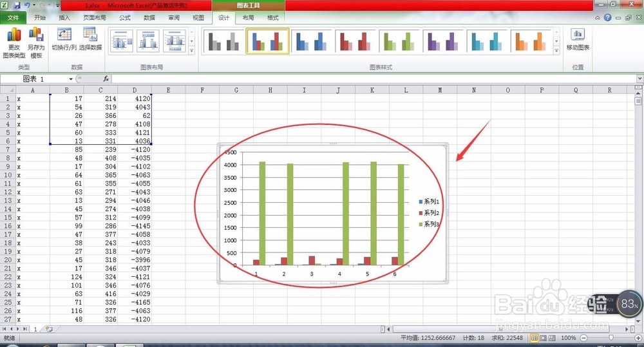The image size is (644, 347).
Task: Go to last sheet navigation arrow
Action: click(25, 329)
